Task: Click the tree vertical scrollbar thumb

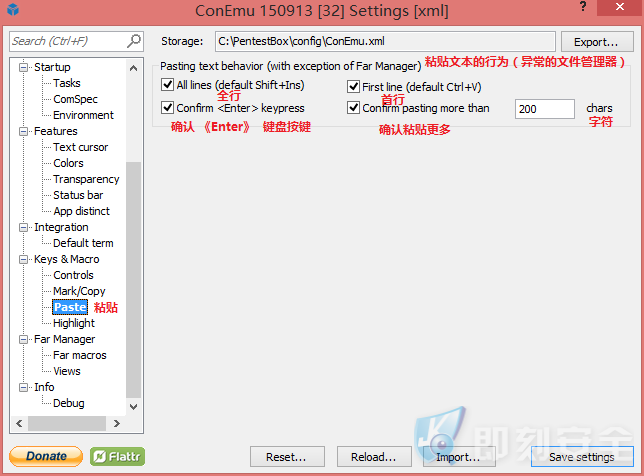Action: pos(133,280)
